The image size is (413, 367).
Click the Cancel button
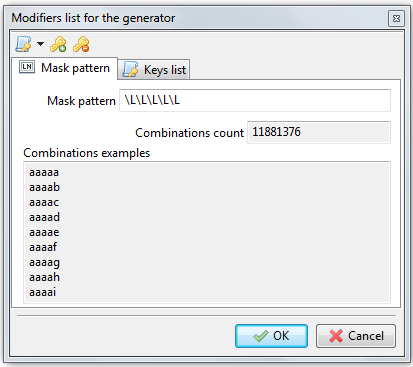point(356,336)
